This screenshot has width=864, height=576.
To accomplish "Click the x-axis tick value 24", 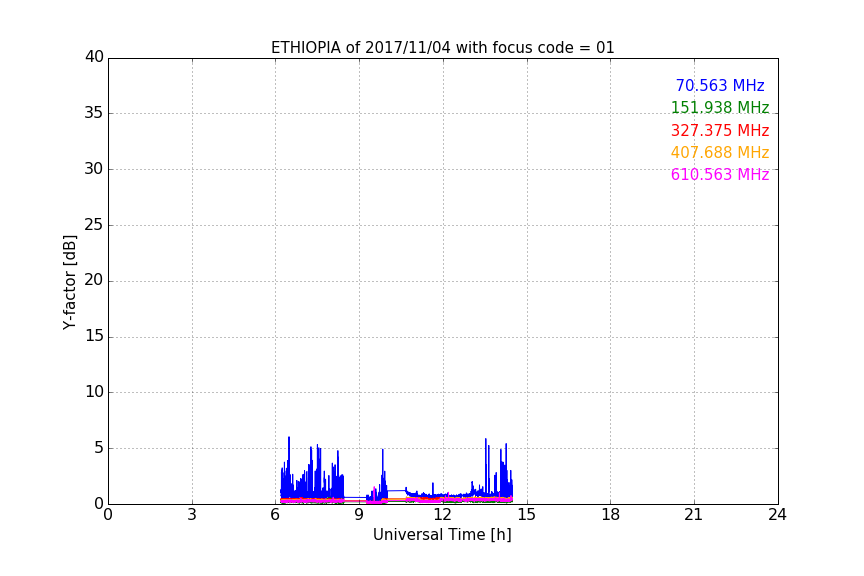I will pyautogui.click(x=777, y=515).
